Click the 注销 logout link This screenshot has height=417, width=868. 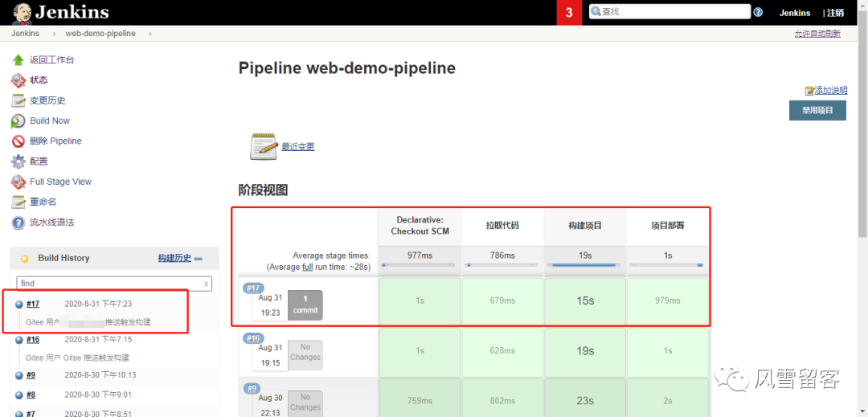click(x=836, y=13)
